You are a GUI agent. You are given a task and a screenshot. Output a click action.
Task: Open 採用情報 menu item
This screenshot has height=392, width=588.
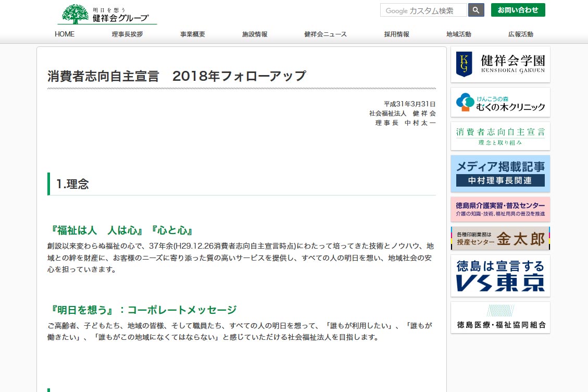396,34
